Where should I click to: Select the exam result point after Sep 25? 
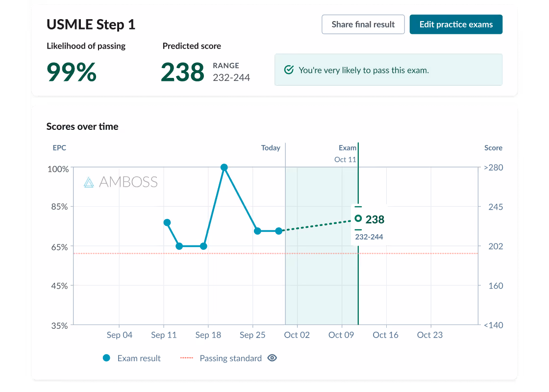tap(257, 231)
